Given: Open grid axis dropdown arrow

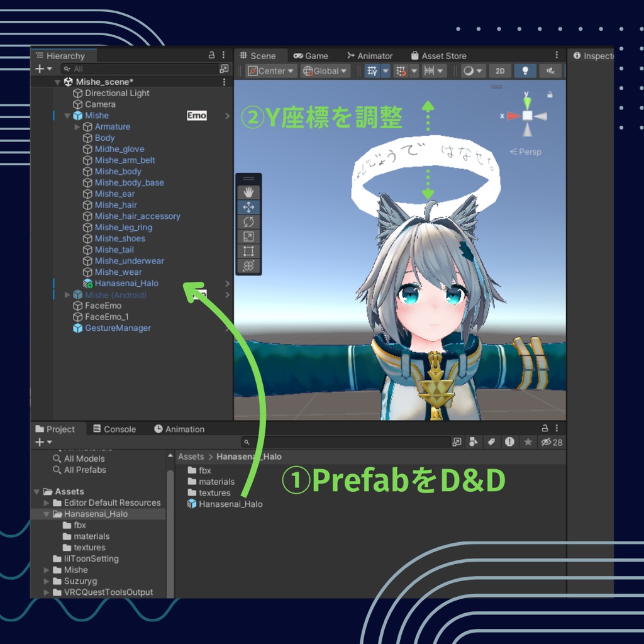Looking at the screenshot, I should click(x=386, y=70).
